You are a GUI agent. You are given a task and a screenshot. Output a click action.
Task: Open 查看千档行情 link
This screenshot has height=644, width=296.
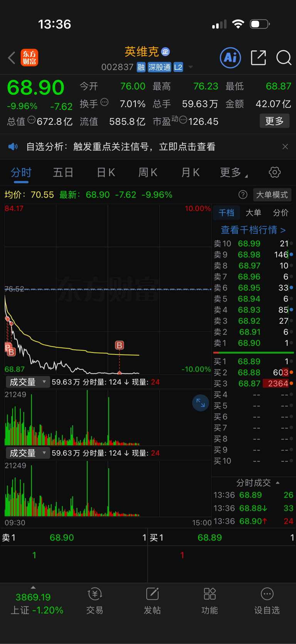[x=253, y=230]
